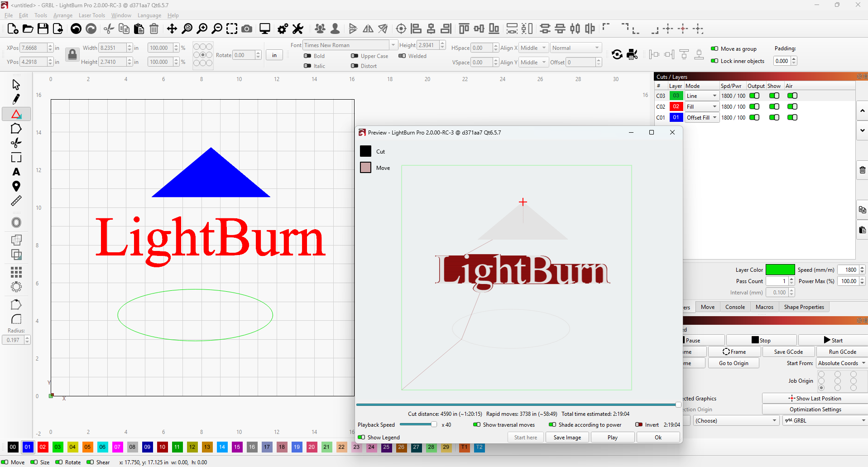Click the Save GCode button

tap(788, 351)
